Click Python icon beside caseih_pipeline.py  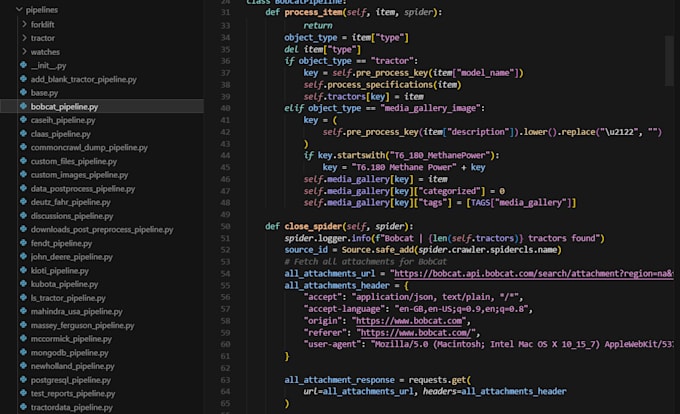pos(23,120)
